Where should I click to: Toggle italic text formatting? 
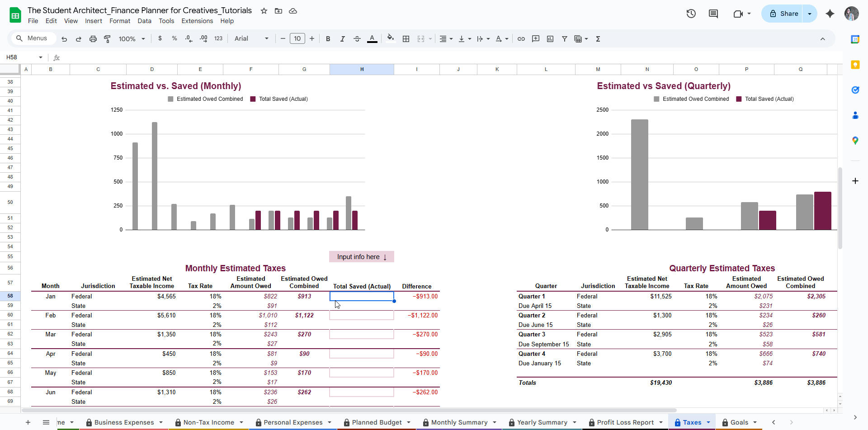coord(342,39)
